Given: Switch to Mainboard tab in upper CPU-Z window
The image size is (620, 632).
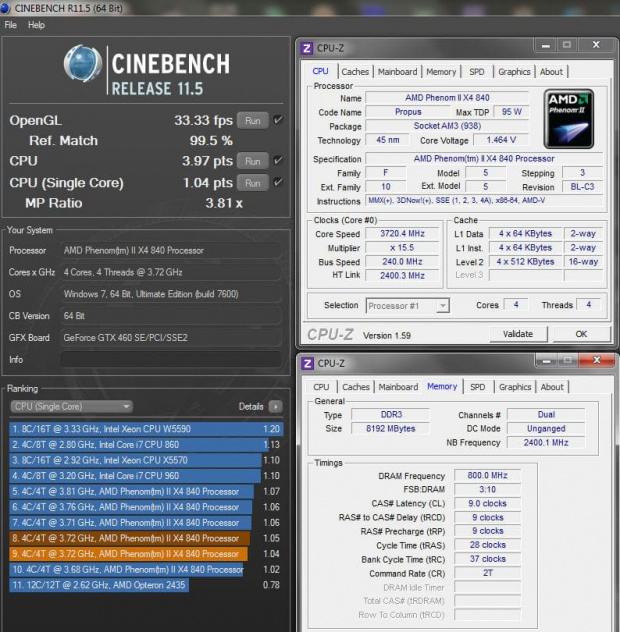Looking at the screenshot, I should click(397, 72).
